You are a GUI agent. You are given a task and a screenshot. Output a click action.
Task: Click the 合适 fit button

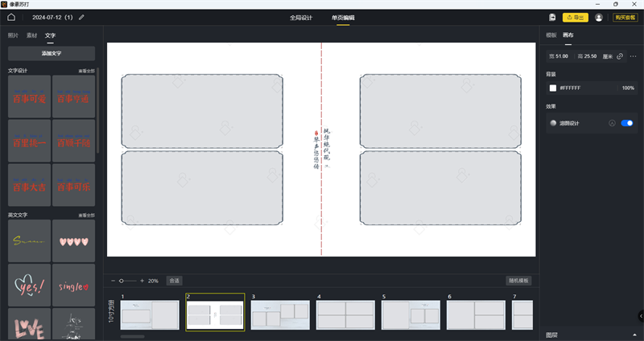click(x=174, y=281)
